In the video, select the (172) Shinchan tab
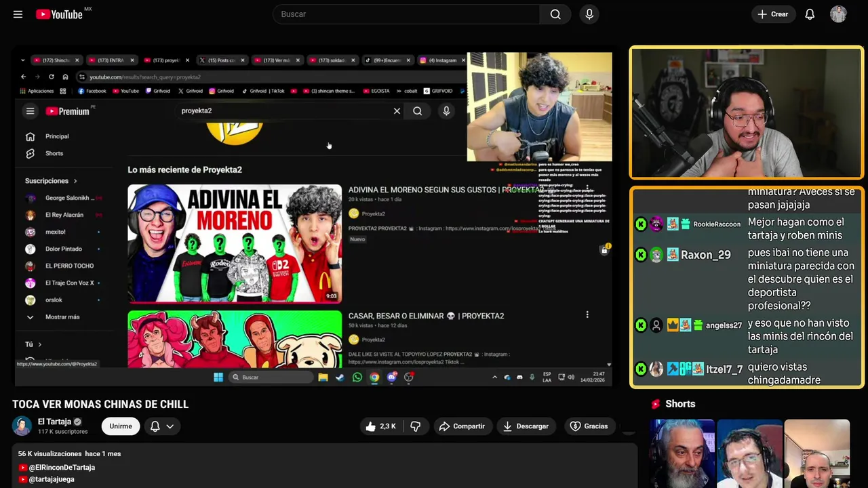Image resolution: width=868 pixels, height=488 pixels. click(x=56, y=60)
